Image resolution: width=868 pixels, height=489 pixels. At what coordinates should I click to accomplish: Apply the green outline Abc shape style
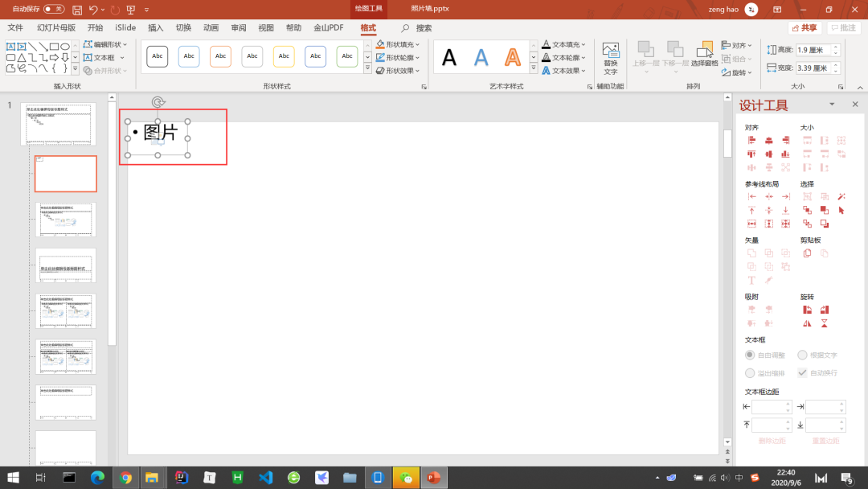pos(347,56)
